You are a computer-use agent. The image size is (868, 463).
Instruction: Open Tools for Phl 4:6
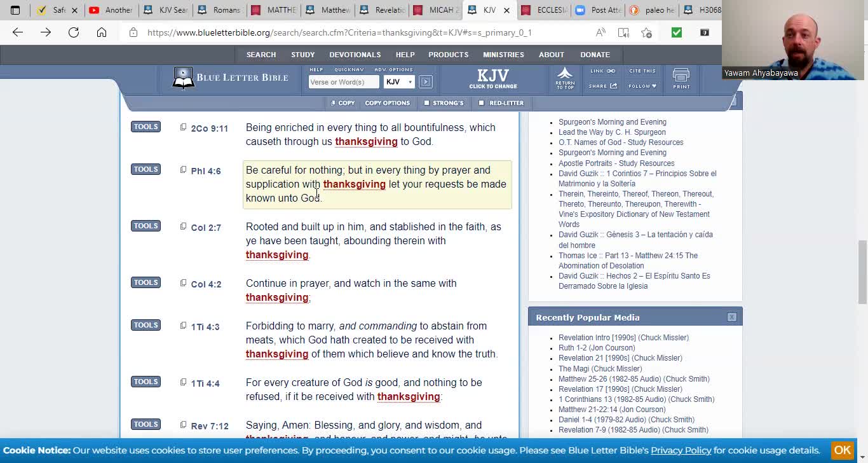click(x=146, y=169)
